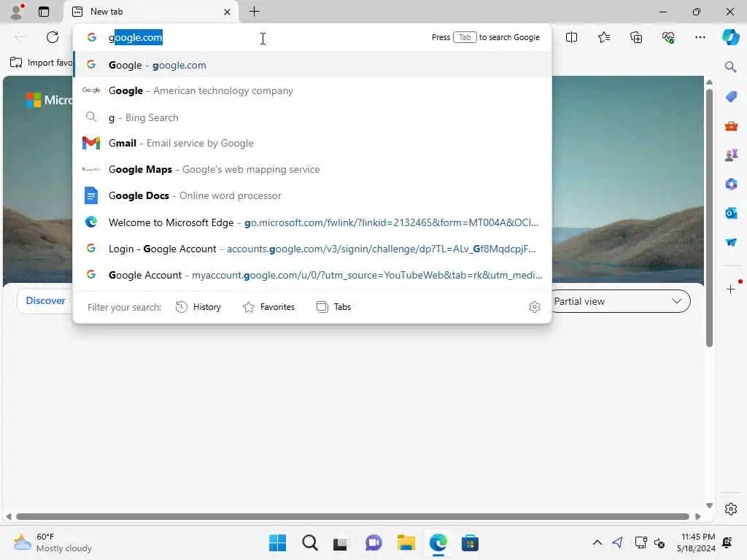Open Chat app on taskbar
Image resolution: width=747 pixels, height=560 pixels.
(373, 542)
